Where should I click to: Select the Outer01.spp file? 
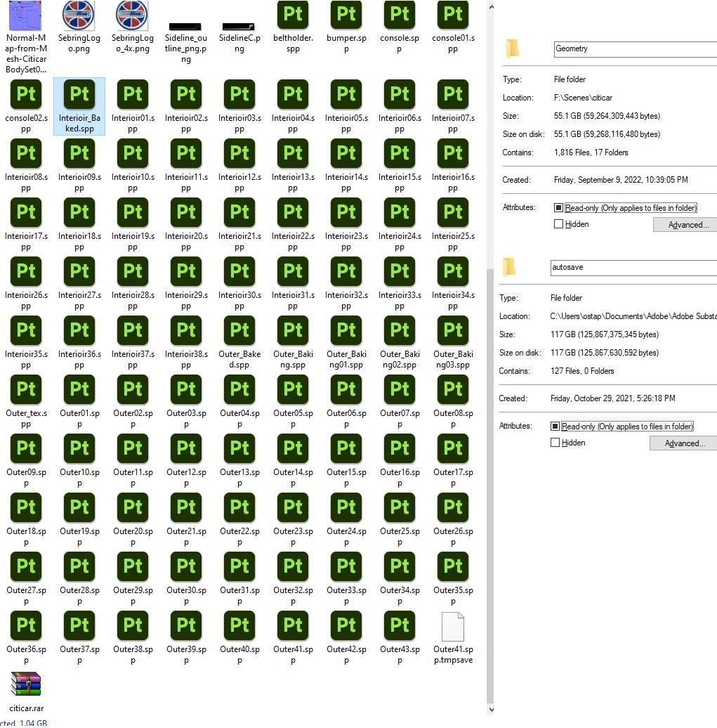coord(79,401)
